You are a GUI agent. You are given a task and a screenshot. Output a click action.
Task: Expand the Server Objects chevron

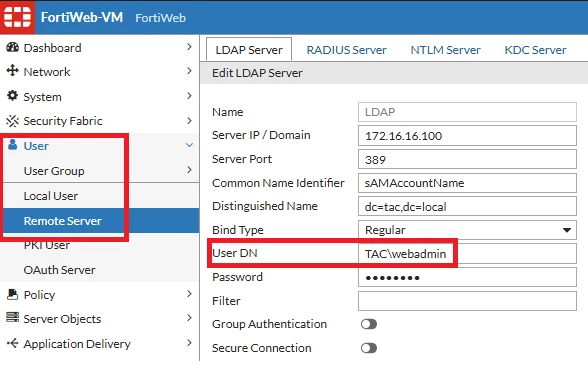[x=189, y=318]
